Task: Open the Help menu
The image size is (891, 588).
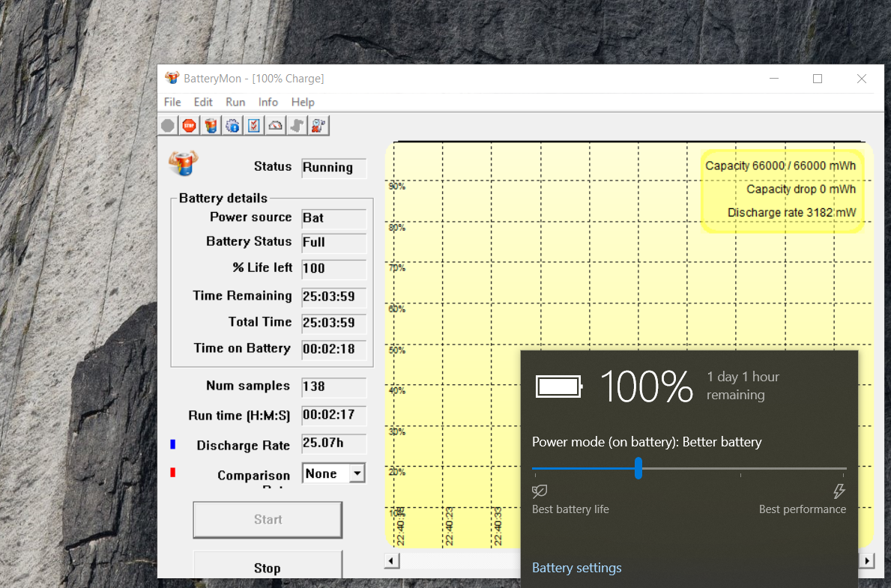Action: 303,103
